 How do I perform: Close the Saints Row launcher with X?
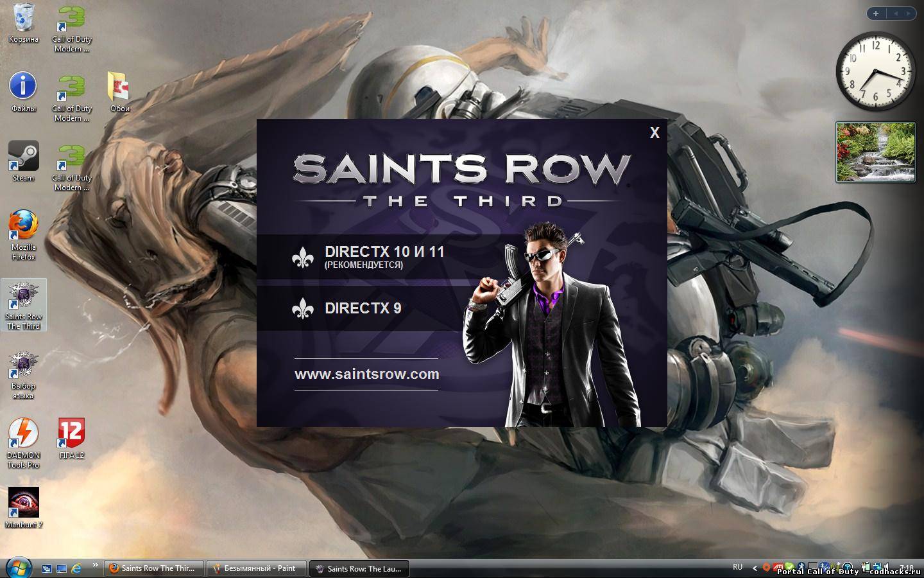(654, 132)
